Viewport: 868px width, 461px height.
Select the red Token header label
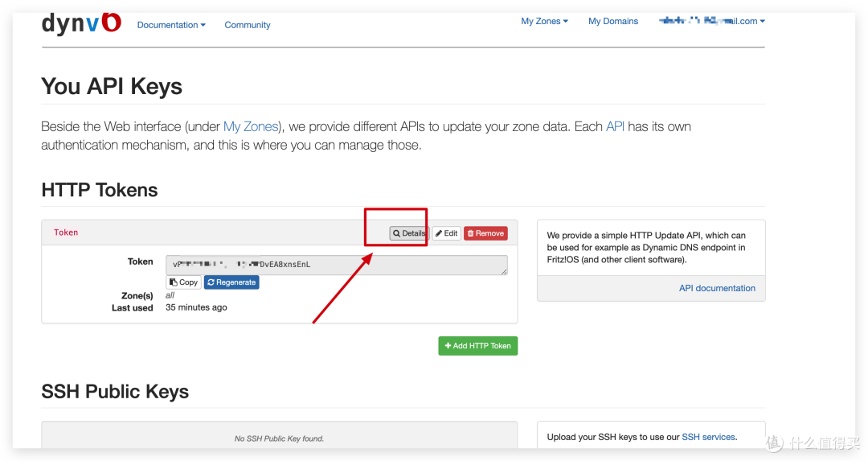[66, 233]
